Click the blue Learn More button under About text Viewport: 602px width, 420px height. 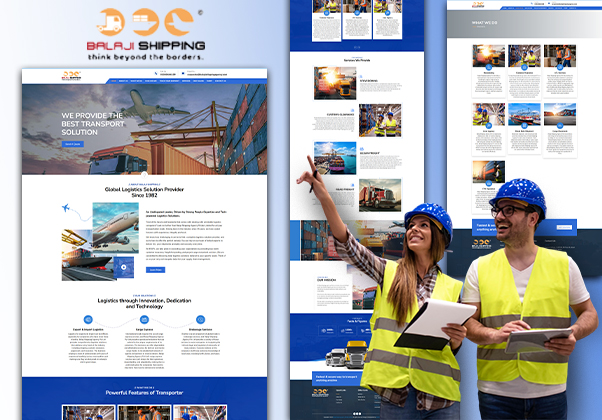pyautogui.click(x=155, y=270)
